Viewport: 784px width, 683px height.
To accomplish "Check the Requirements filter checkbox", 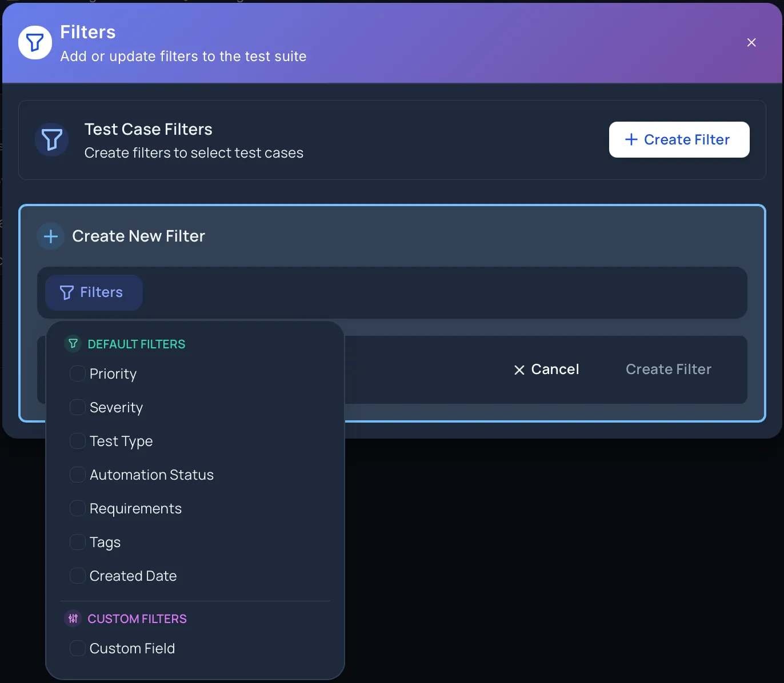I will coord(77,508).
